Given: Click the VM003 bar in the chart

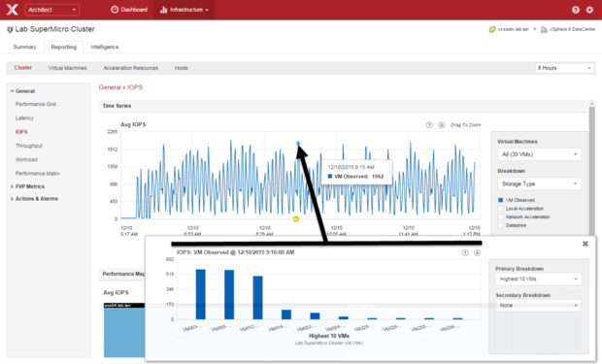Looking at the screenshot, I should pyautogui.click(x=201, y=294).
